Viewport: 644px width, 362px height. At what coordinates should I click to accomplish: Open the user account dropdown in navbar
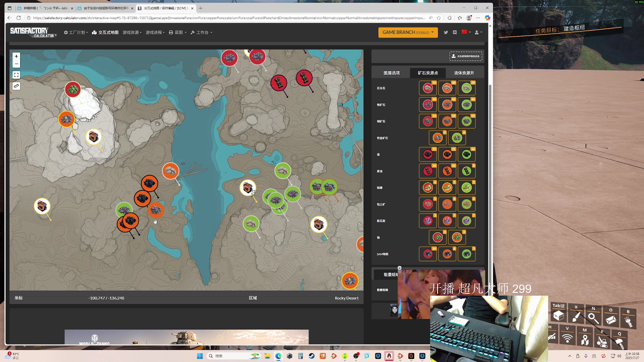tap(478, 33)
